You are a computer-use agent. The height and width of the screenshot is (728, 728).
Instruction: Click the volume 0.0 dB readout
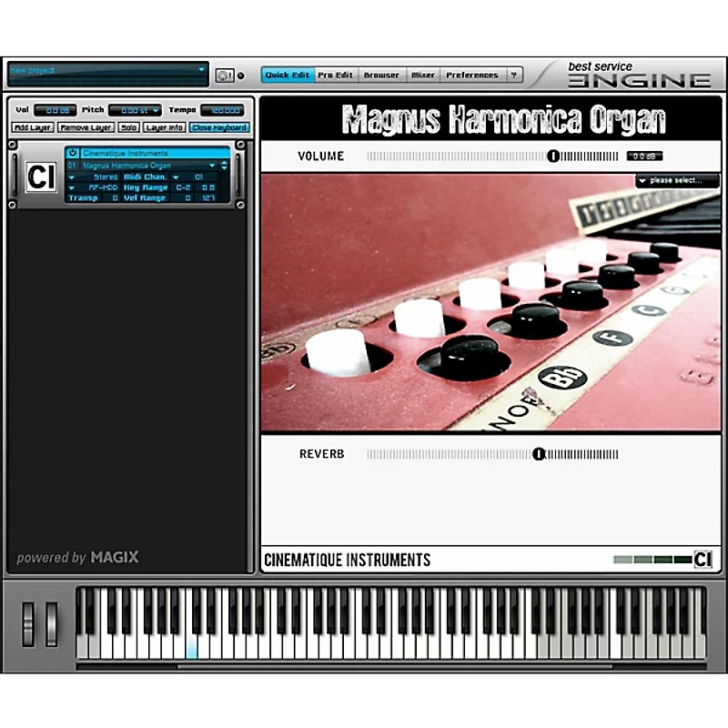pos(644,157)
